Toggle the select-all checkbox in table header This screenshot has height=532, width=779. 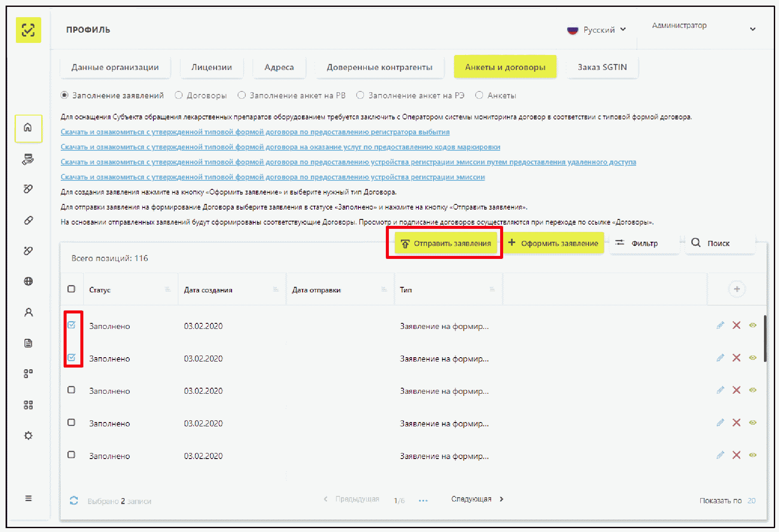click(x=71, y=289)
